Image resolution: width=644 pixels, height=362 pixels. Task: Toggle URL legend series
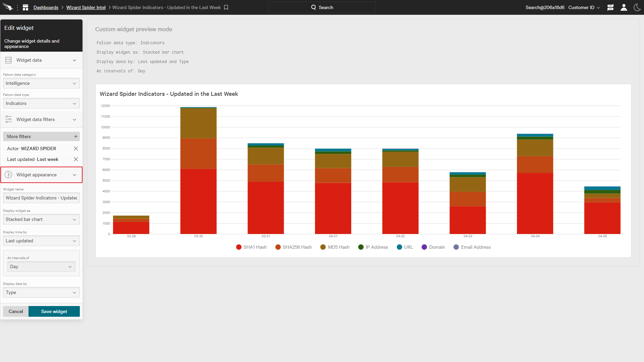click(405, 247)
